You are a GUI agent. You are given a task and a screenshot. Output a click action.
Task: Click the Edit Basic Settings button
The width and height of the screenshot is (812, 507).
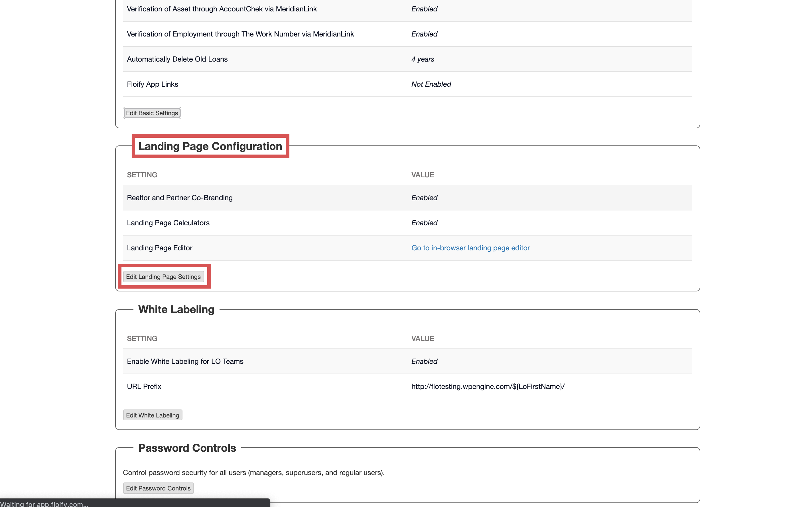[152, 113]
